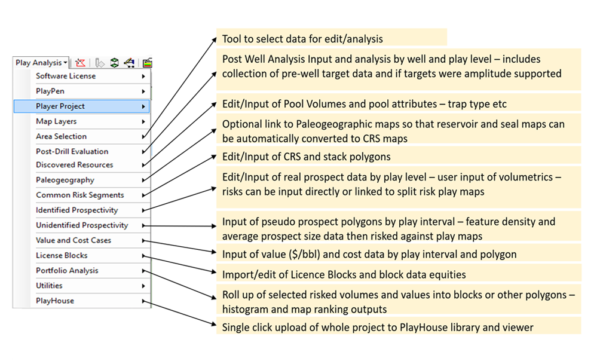Click the pencil edit-vertices toolbar icon
This screenshot has width=600, height=364.
pos(129,62)
